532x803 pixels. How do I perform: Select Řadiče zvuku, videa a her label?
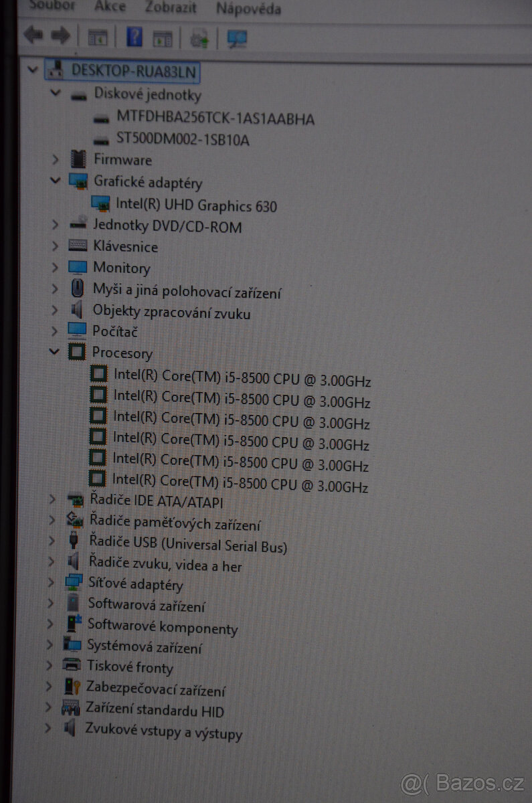[x=165, y=566]
